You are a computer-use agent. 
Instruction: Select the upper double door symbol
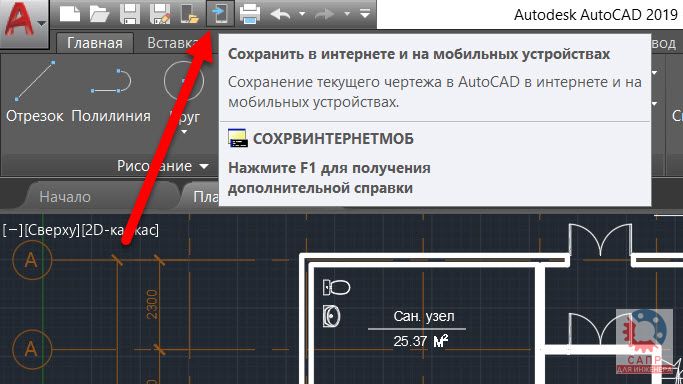pyautogui.click(x=600, y=240)
